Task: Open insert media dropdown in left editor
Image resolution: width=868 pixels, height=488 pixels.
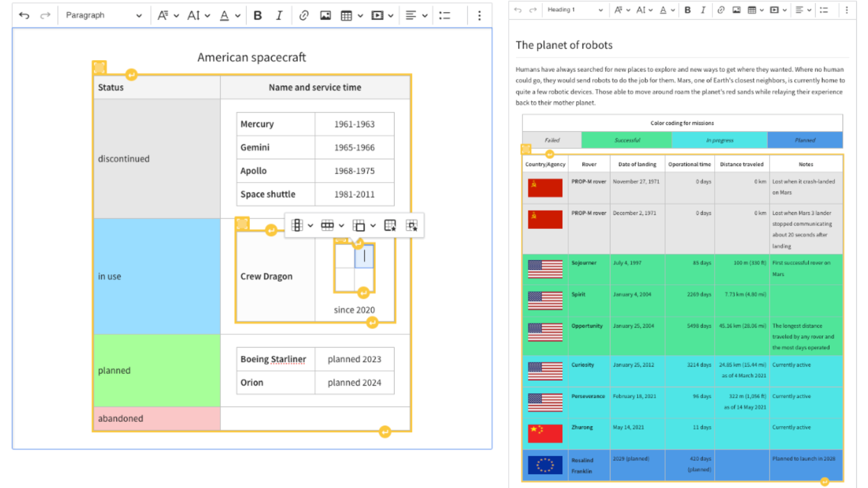Action: (x=382, y=15)
